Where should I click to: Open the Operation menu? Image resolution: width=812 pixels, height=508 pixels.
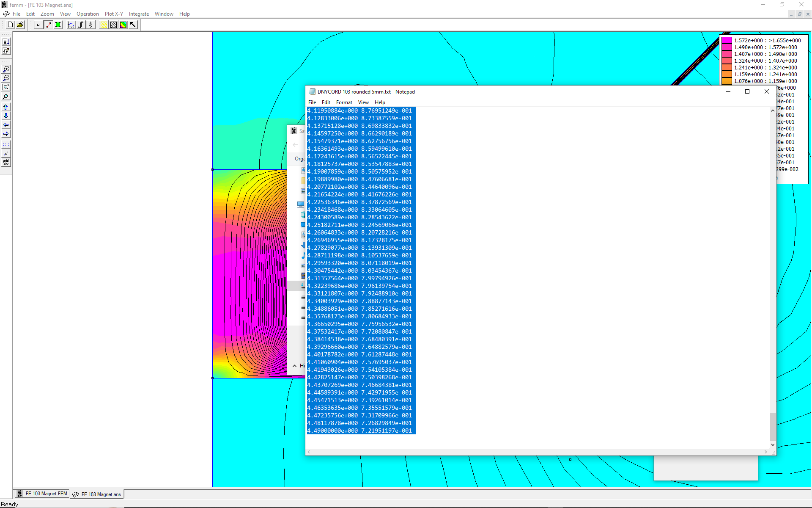88,14
